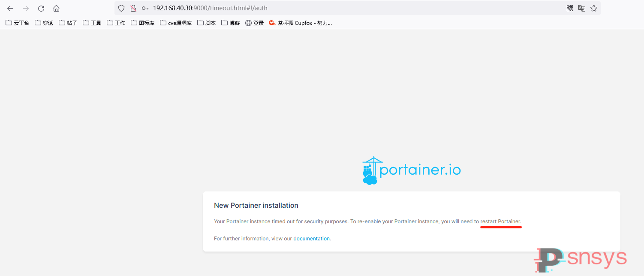
Task: Navigate back with the back arrow
Action: 10,8
